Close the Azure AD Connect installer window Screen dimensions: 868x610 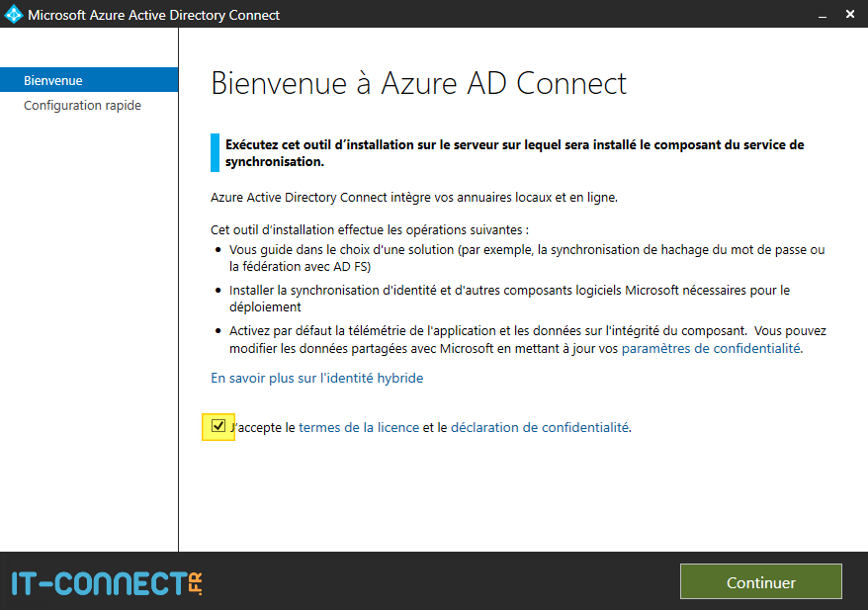850,15
